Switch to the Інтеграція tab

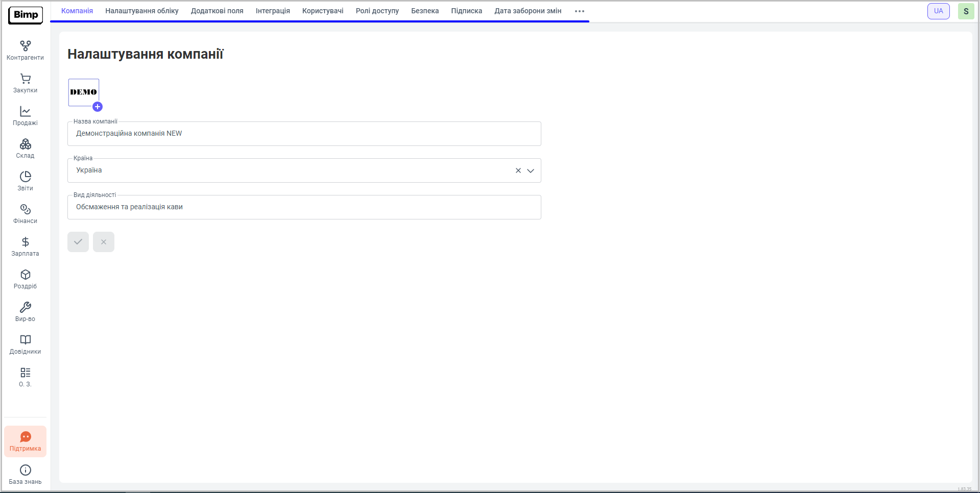(273, 11)
